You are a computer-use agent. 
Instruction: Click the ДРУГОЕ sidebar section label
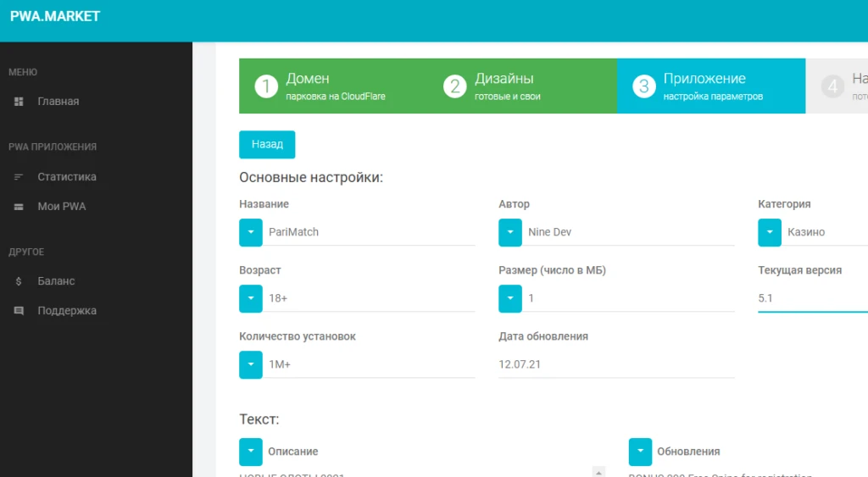click(26, 252)
